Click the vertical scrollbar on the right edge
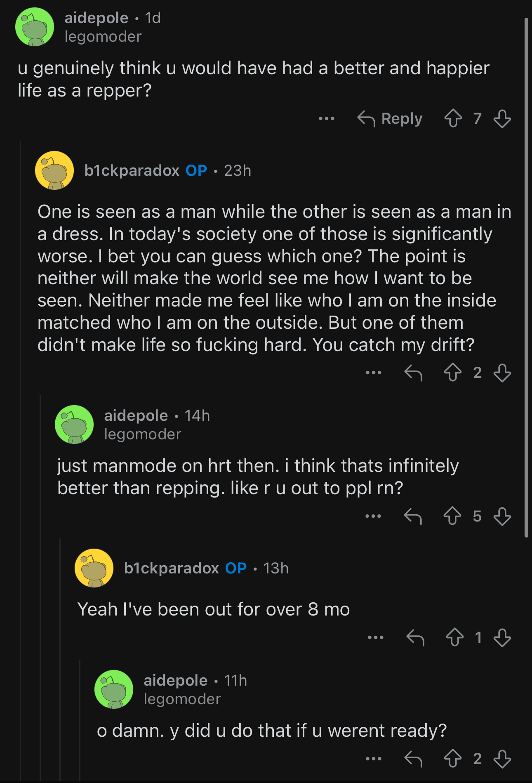 click(526, 278)
